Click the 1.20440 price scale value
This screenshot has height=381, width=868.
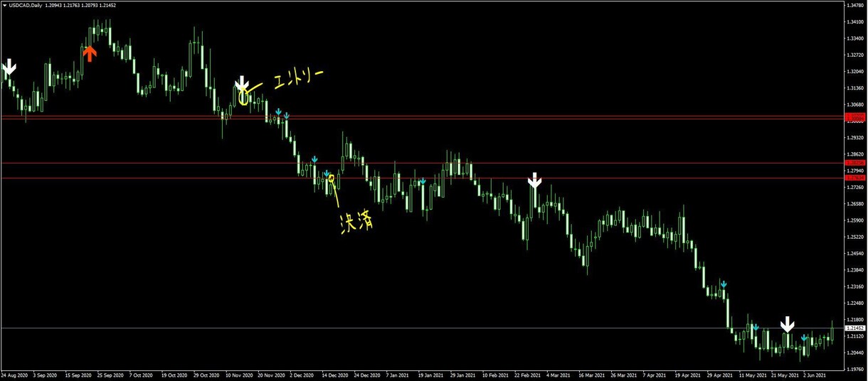855,353
